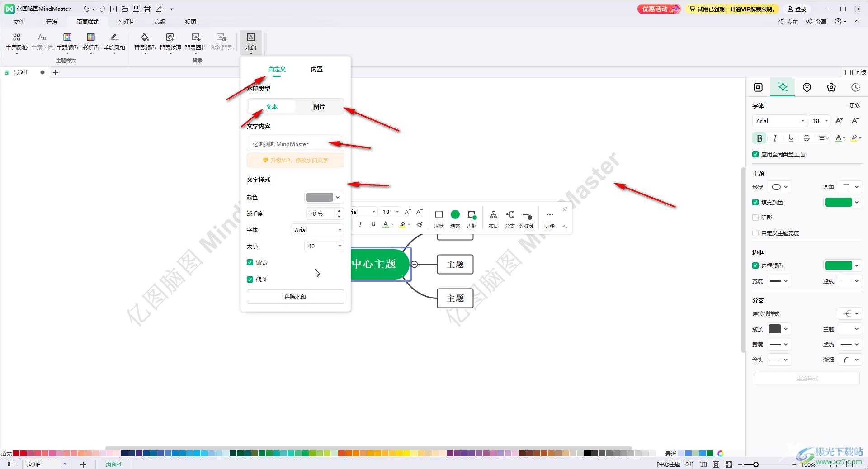868x469 pixels.
Task: Click the Publish (发布) button
Action: pyautogui.click(x=788, y=22)
